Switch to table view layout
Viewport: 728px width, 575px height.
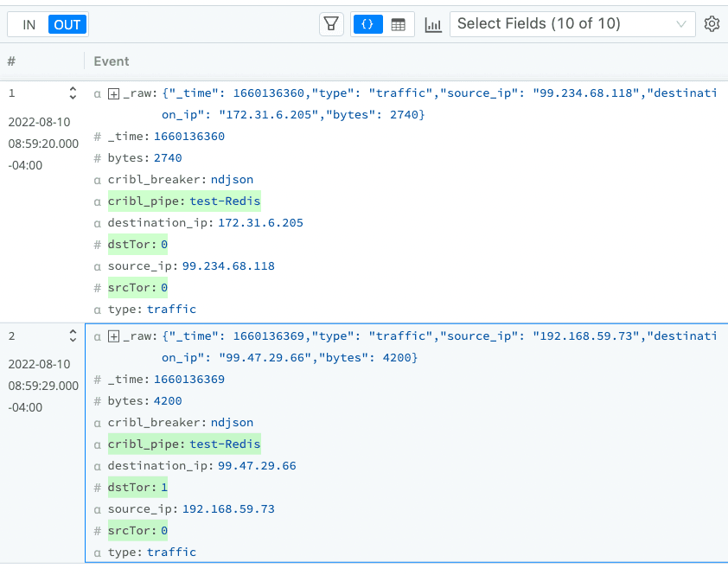pyautogui.click(x=398, y=24)
